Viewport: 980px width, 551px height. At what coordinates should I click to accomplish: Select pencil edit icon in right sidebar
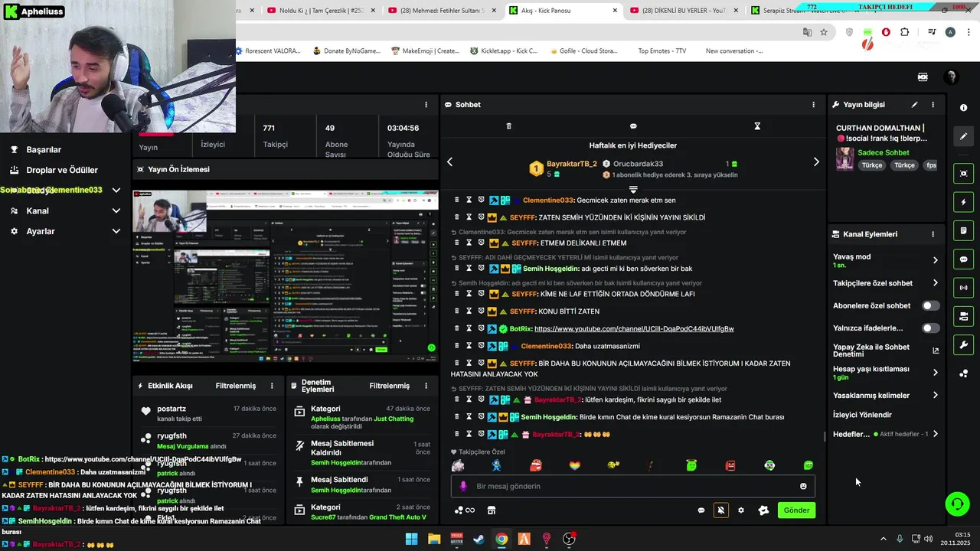tap(964, 136)
